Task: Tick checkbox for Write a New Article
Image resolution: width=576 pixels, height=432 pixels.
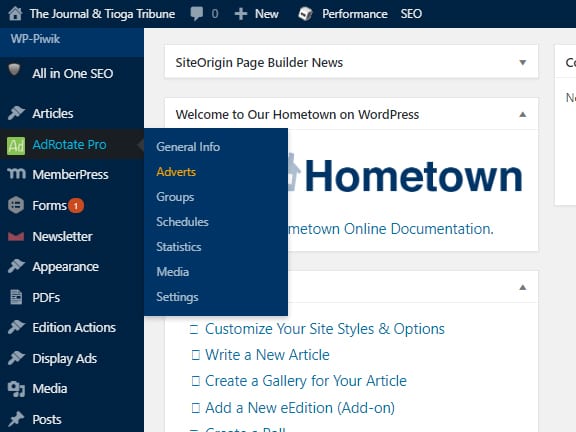Action: [196, 355]
